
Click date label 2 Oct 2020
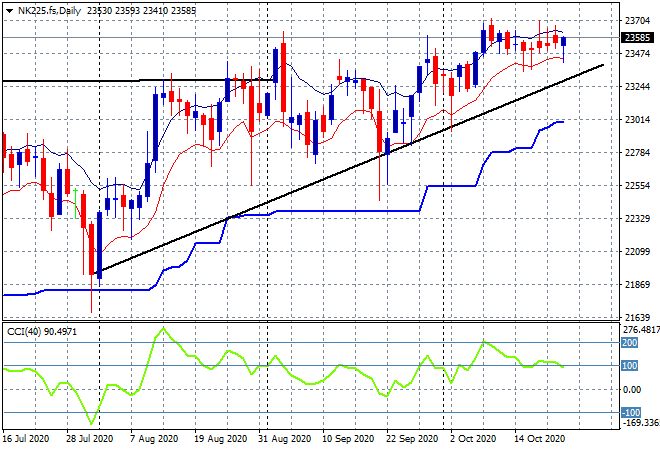(x=473, y=439)
